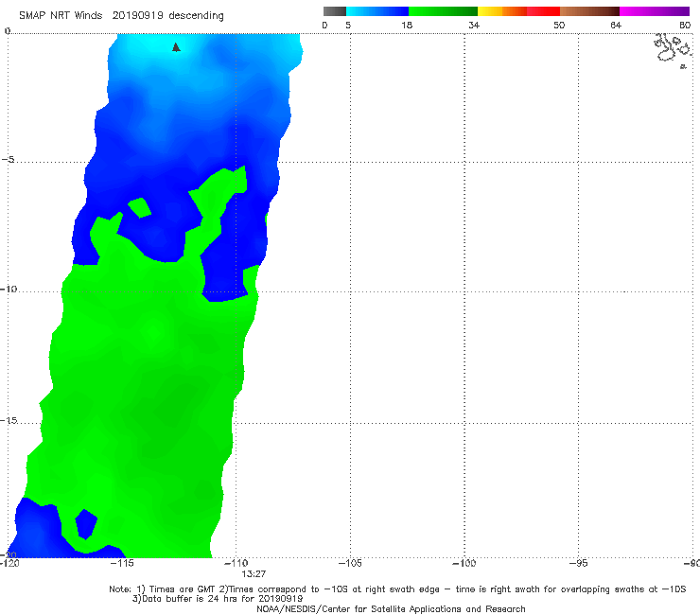Click the brown segment of the color bar
The width and height of the screenshot is (700, 615).
point(589,11)
